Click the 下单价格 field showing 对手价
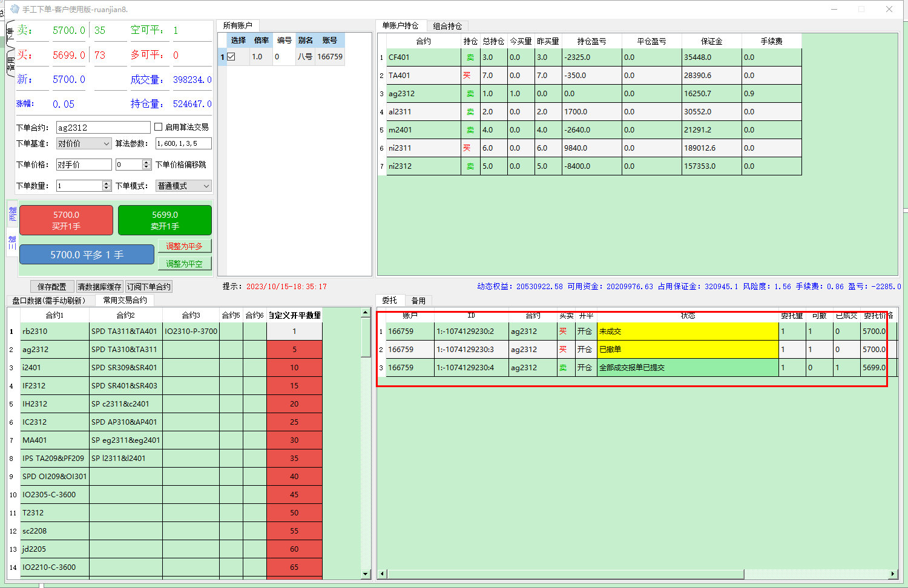The image size is (908, 588). pos(84,165)
